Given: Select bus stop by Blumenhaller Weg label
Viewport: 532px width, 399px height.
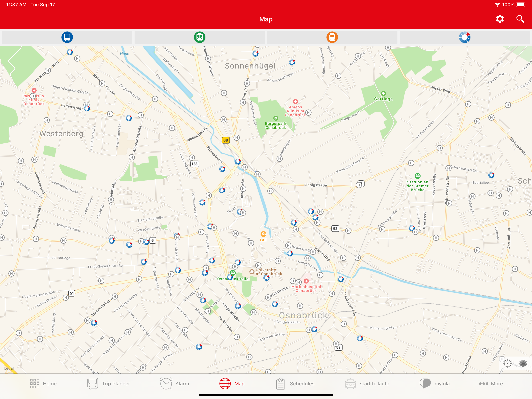Looking at the screenshot, I should click(x=115, y=296).
